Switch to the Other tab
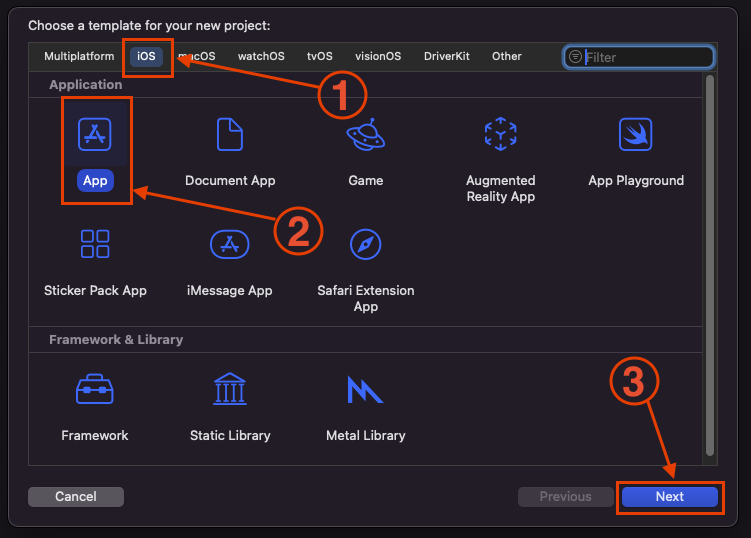 (x=507, y=57)
